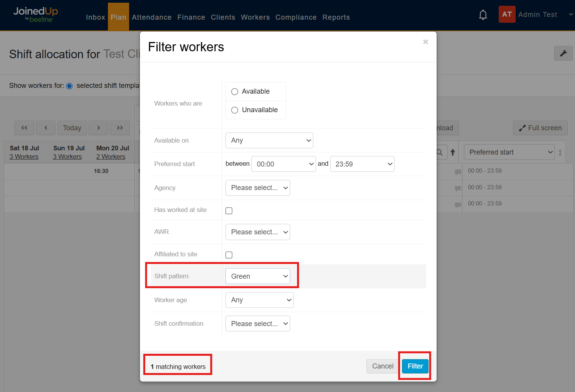
Task: Click the Cancel button
Action: pos(383,366)
